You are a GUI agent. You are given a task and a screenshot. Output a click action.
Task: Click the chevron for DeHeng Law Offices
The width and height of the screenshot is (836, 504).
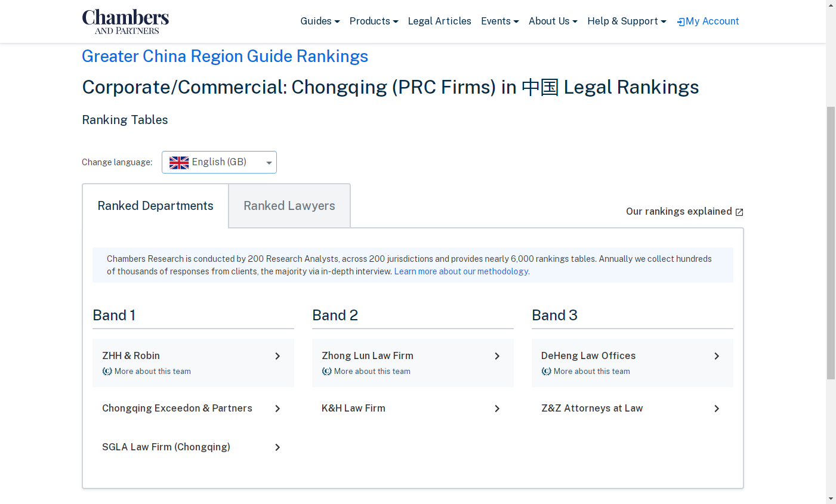[717, 356]
